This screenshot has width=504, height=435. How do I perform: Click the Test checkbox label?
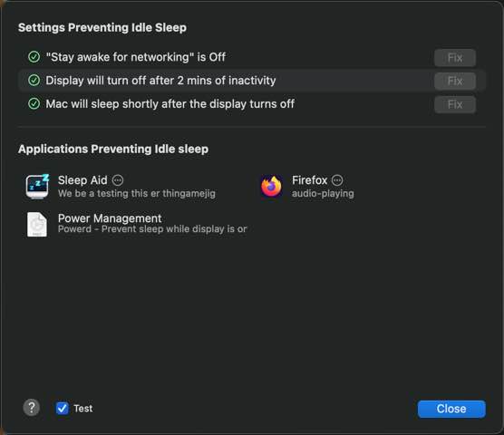[x=83, y=409]
